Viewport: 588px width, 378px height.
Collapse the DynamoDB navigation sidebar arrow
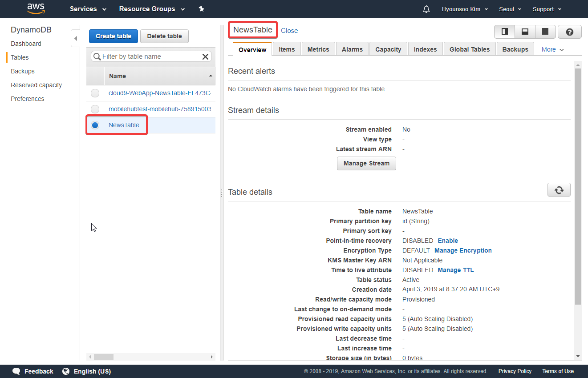click(75, 39)
